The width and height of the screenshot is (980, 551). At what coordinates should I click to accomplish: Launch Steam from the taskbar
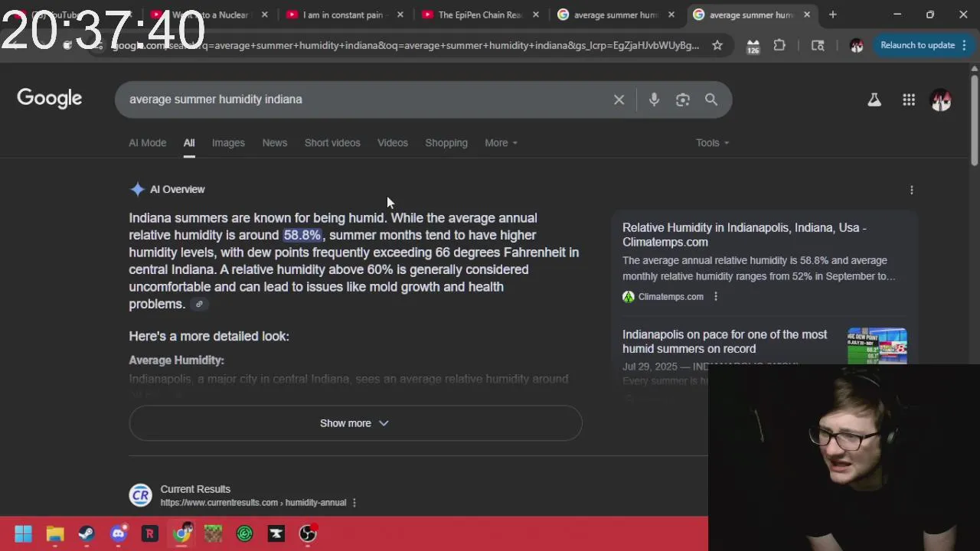click(87, 533)
